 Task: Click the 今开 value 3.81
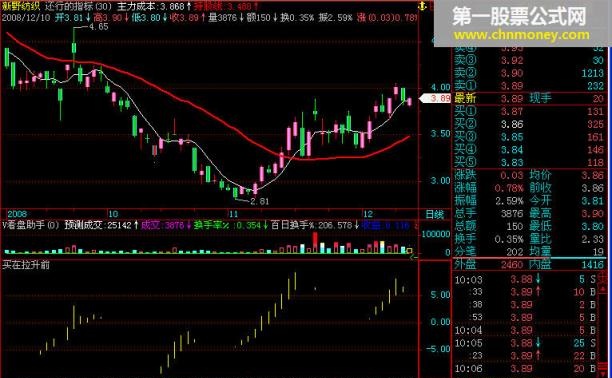click(592, 201)
